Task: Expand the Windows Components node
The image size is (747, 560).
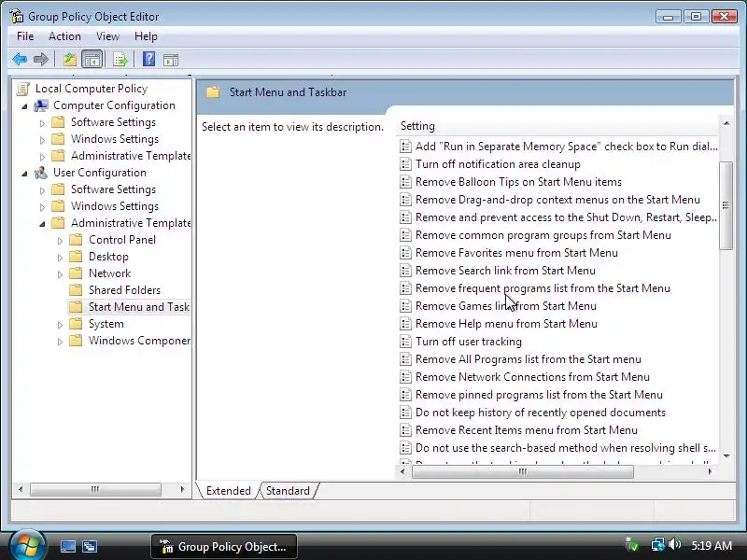Action: click(x=60, y=342)
